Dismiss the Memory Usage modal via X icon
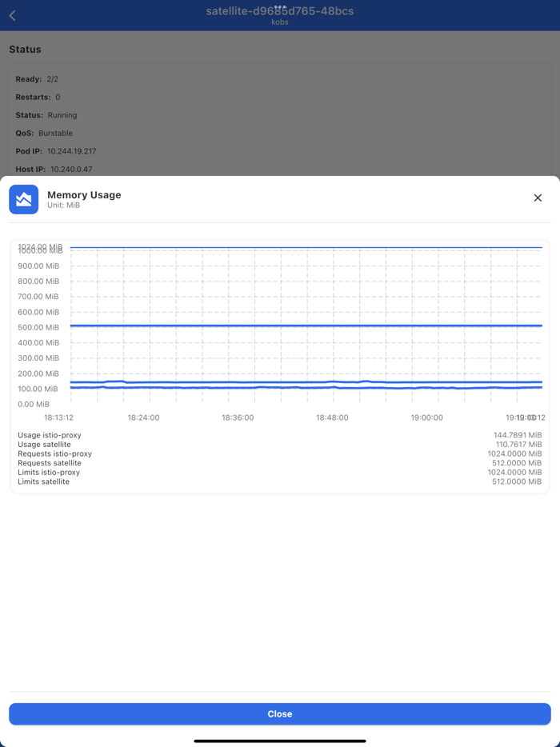Image resolution: width=560 pixels, height=747 pixels. point(537,198)
